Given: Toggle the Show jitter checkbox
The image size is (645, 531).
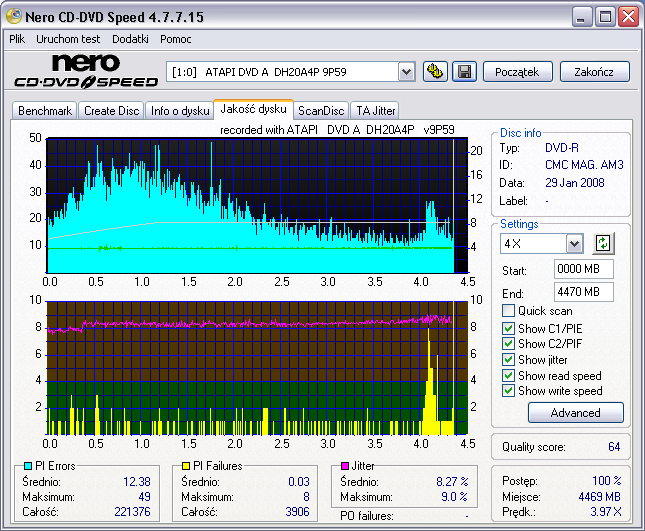Looking at the screenshot, I should coord(508,359).
